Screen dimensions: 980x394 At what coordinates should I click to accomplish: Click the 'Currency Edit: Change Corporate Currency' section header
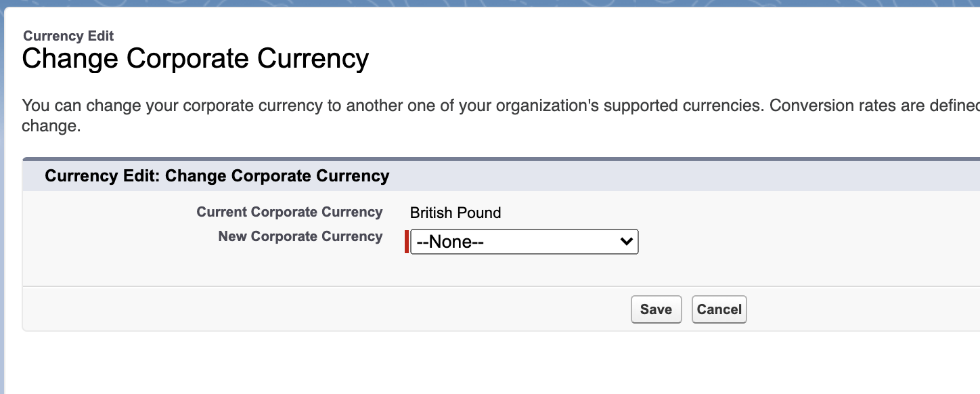tap(217, 176)
